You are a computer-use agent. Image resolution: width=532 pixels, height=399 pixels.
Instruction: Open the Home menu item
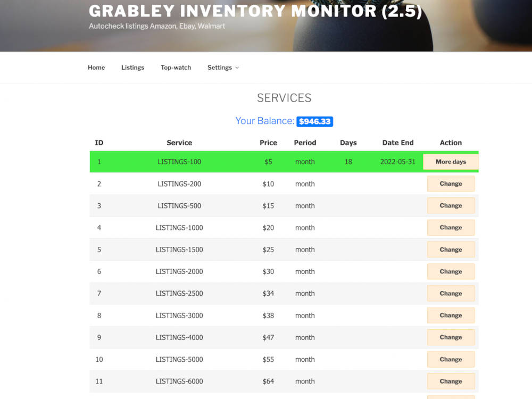[x=96, y=68]
